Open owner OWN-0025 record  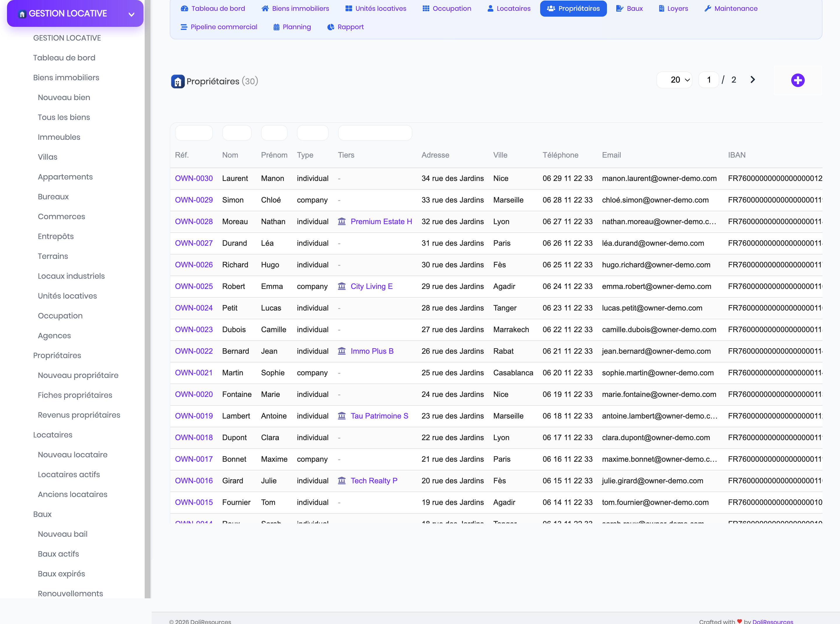pos(194,286)
